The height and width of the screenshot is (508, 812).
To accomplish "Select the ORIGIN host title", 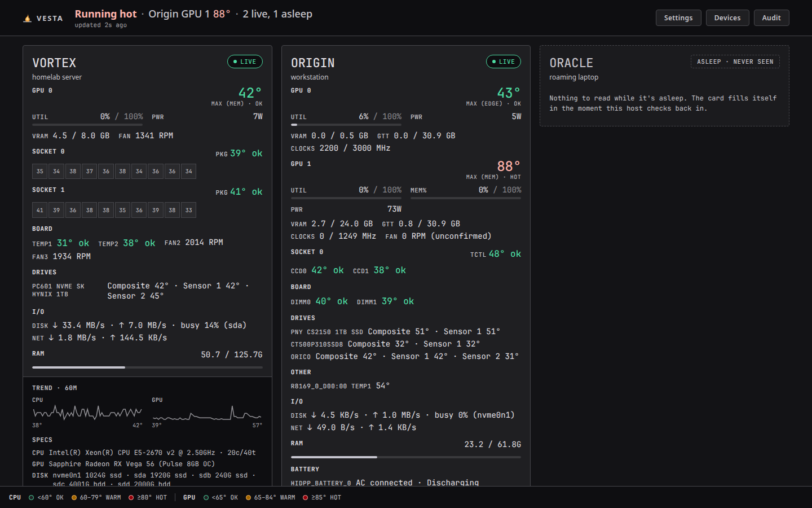I will (313, 63).
